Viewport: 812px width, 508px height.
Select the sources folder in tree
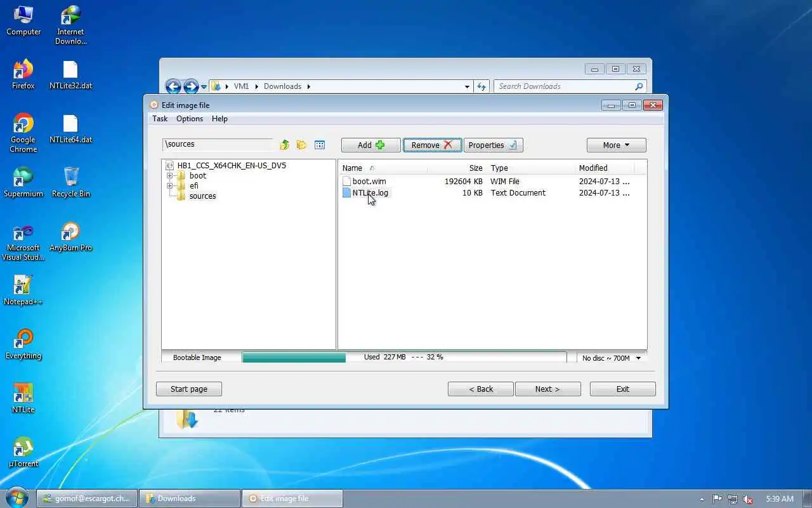tap(202, 196)
